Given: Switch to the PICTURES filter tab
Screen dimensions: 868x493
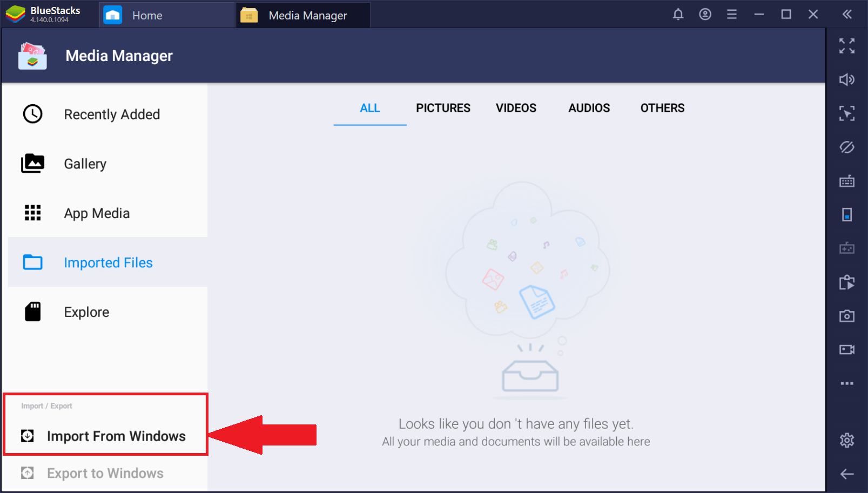Looking at the screenshot, I should point(443,109).
